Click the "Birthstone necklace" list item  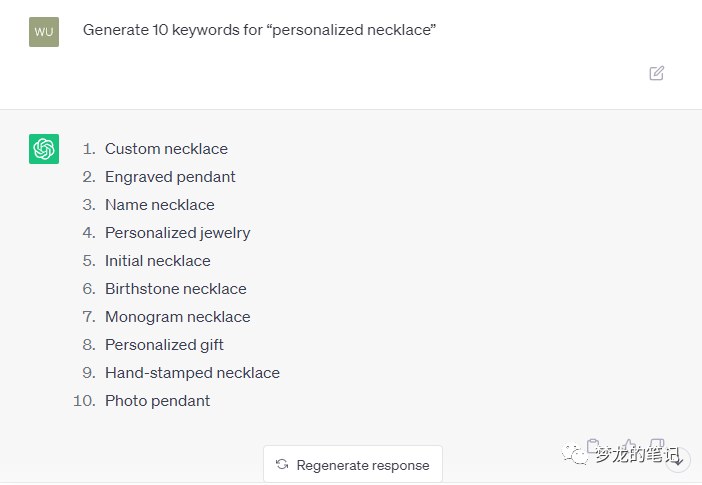(x=176, y=289)
